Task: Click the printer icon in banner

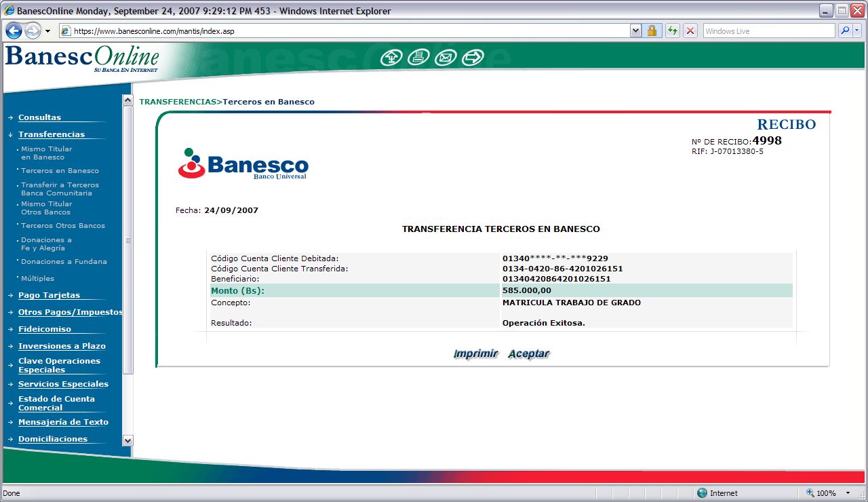Action: point(418,58)
